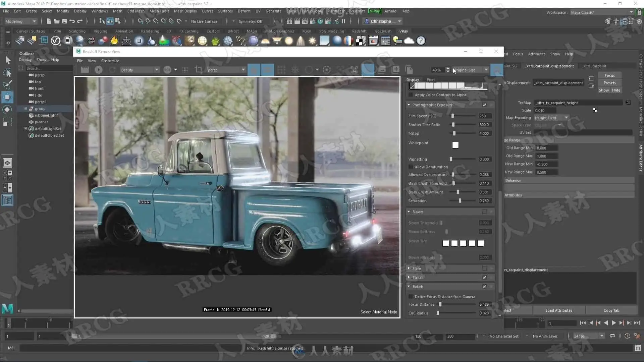Image resolution: width=644 pixels, height=362 pixels.
Task: Switch to the Poly Modeling shelf tab
Action: (331, 31)
